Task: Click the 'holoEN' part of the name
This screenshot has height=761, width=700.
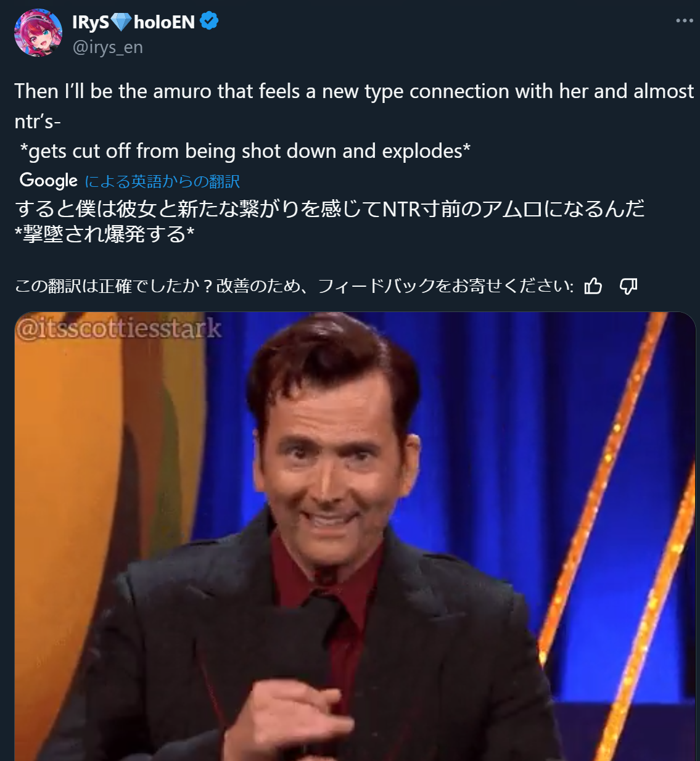Action: point(164,22)
